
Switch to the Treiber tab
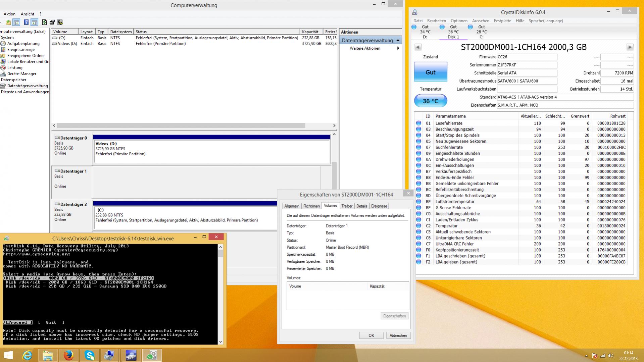(x=347, y=206)
